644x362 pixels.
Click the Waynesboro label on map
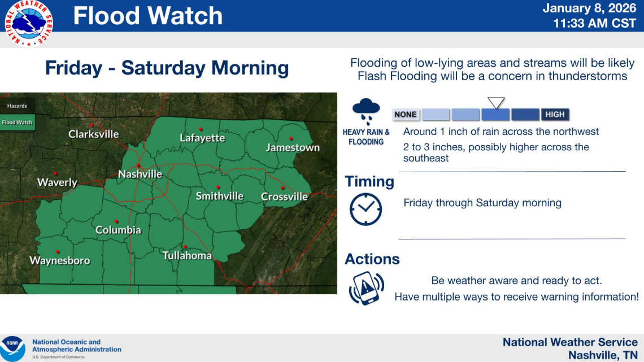[x=60, y=261]
